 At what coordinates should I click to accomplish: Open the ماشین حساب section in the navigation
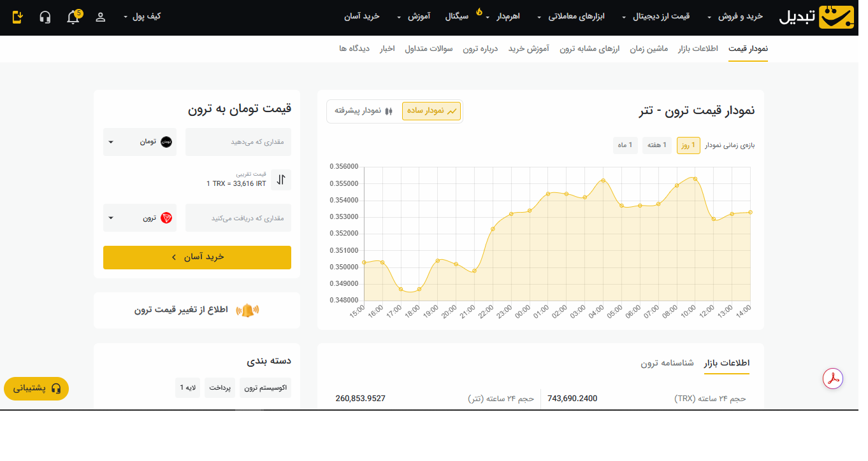(x=648, y=48)
